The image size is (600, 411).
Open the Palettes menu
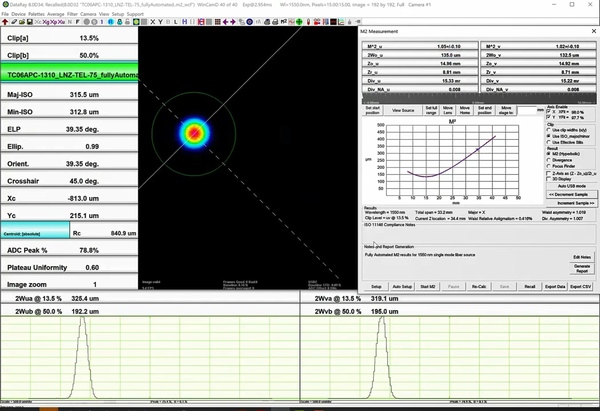click(38, 13)
